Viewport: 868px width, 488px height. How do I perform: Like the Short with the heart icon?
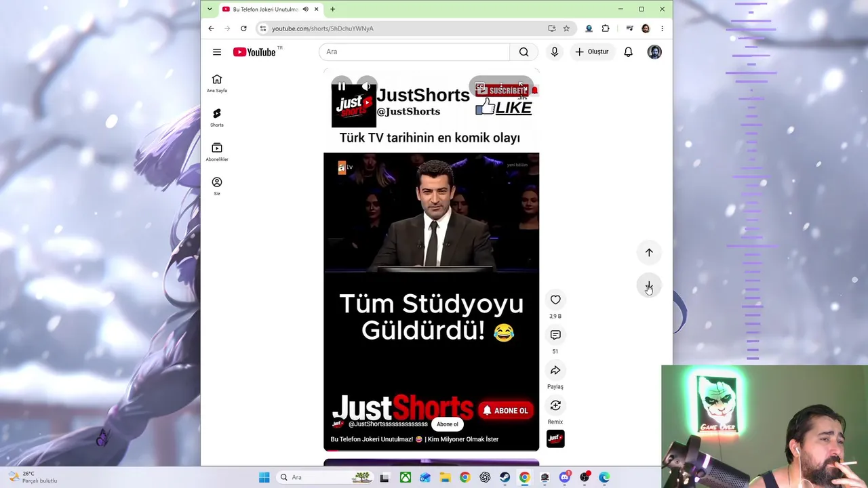555,300
